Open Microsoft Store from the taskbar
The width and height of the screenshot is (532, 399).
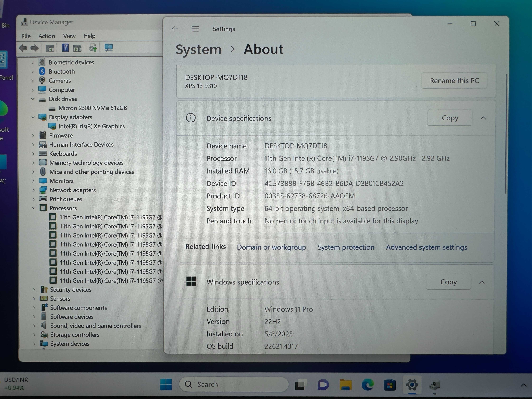click(390, 385)
